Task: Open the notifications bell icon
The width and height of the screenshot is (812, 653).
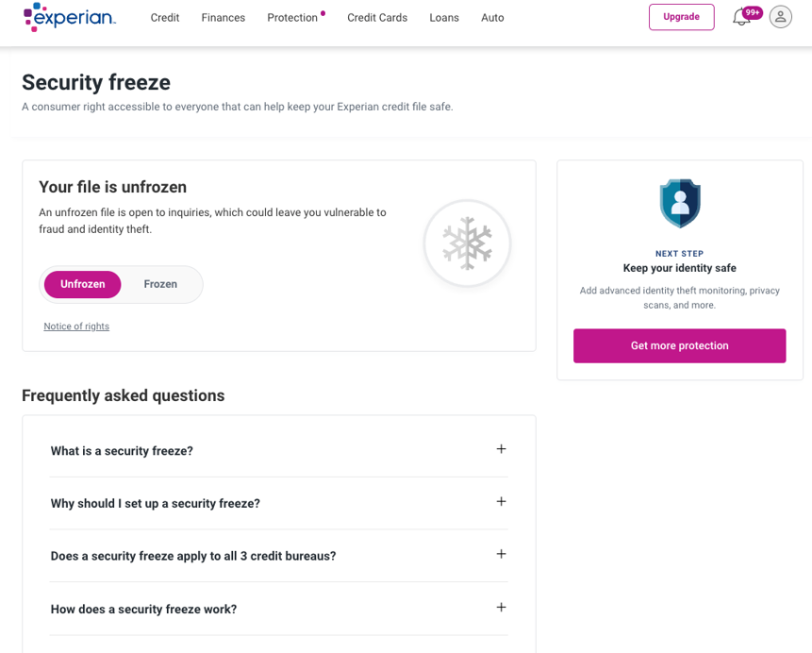Action: (741, 17)
